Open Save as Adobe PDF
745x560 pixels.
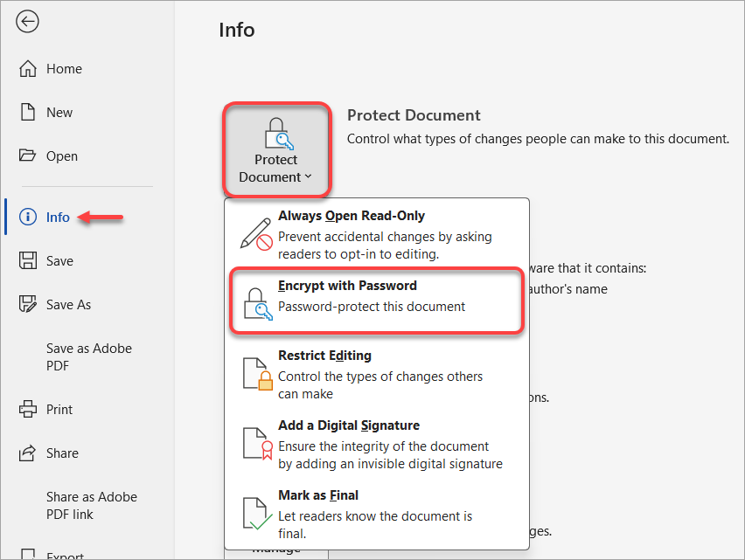pos(88,356)
